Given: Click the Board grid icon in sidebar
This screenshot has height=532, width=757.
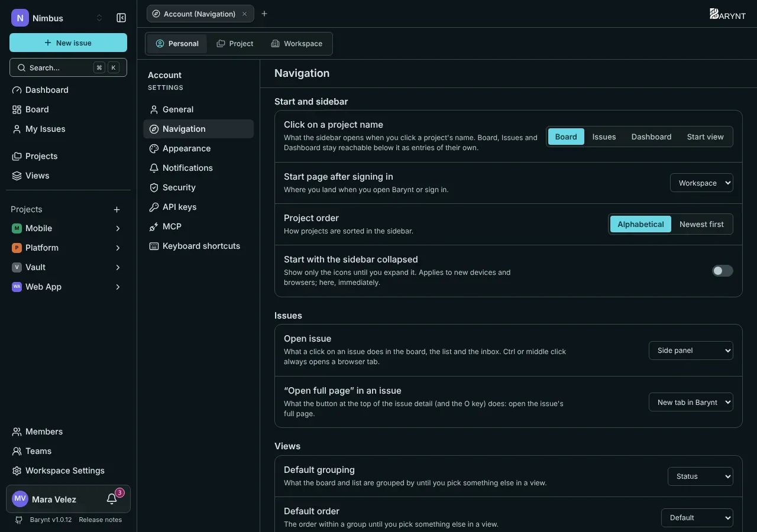Looking at the screenshot, I should pos(17,109).
